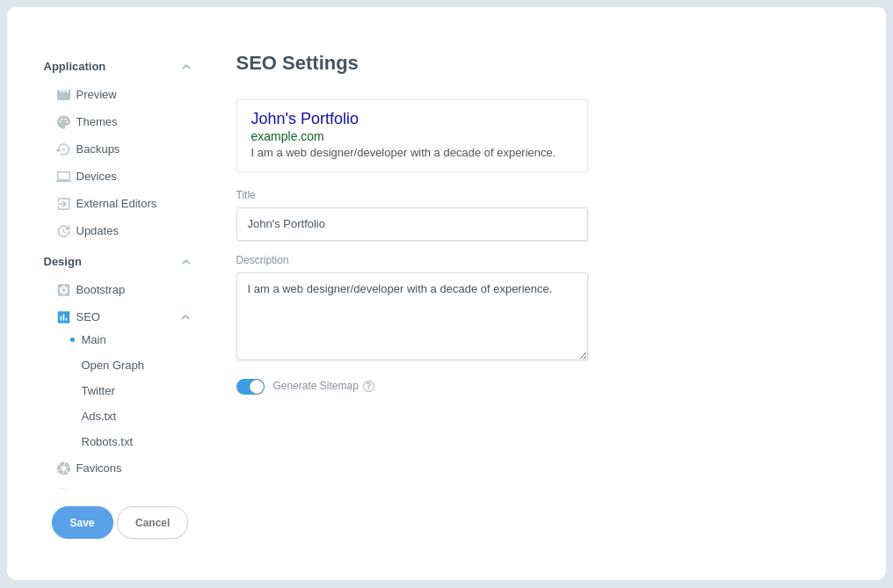
Task: Click the Generate Sitemap help question mark
Action: tap(367, 386)
